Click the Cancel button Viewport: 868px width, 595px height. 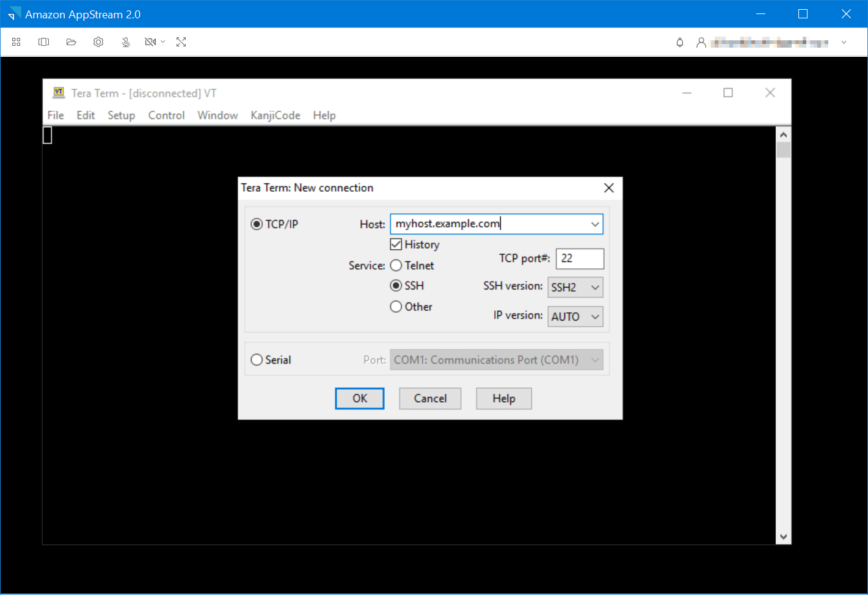[x=430, y=398]
